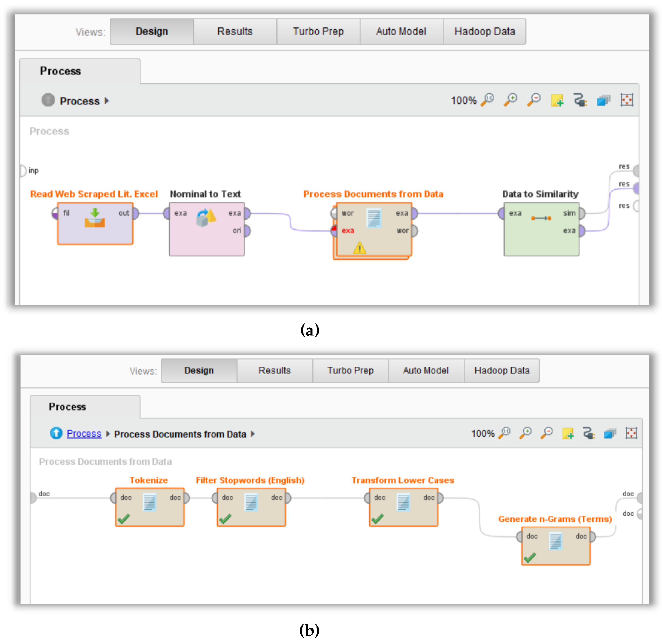Viewport: 662px width, 644px height.
Task: Click the warning icon on Process Documents
Action: pyautogui.click(x=359, y=248)
